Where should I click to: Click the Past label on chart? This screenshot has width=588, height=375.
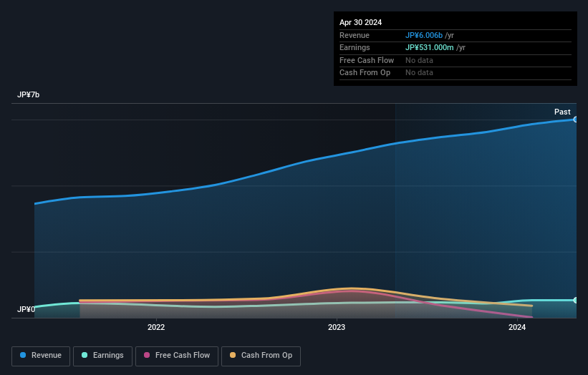coord(562,112)
